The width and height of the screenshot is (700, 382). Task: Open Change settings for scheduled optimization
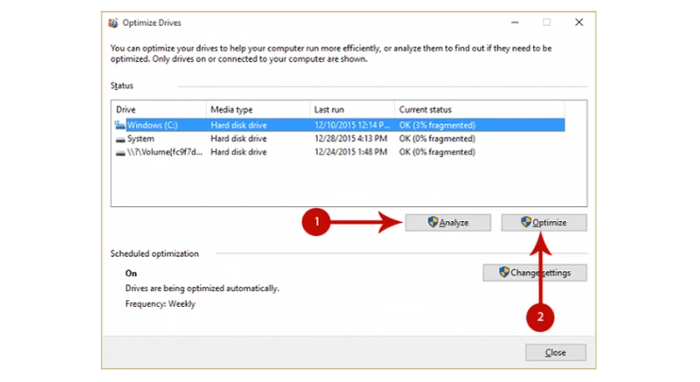tap(535, 273)
